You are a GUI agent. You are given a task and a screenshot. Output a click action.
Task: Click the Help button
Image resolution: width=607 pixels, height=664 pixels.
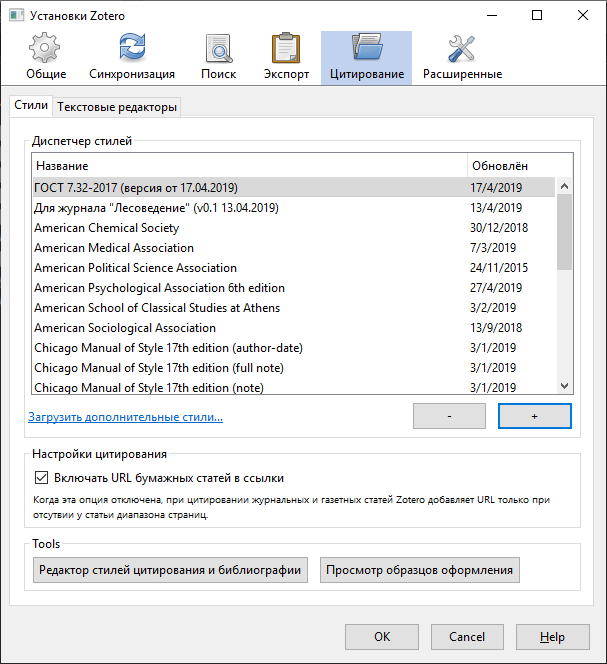[x=552, y=637]
